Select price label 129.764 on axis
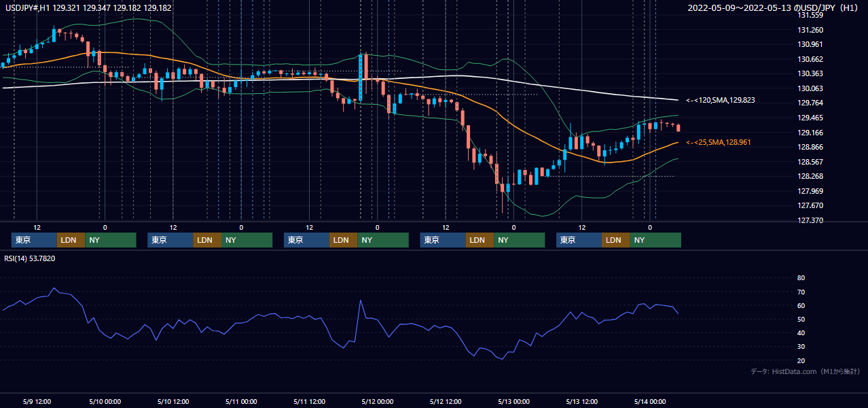Screen dimensions: 868x408 coord(810,103)
